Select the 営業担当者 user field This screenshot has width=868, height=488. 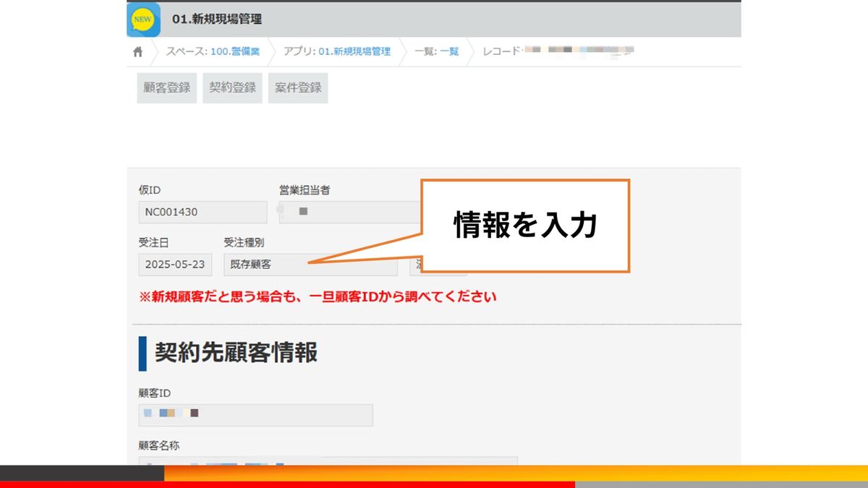tap(347, 213)
